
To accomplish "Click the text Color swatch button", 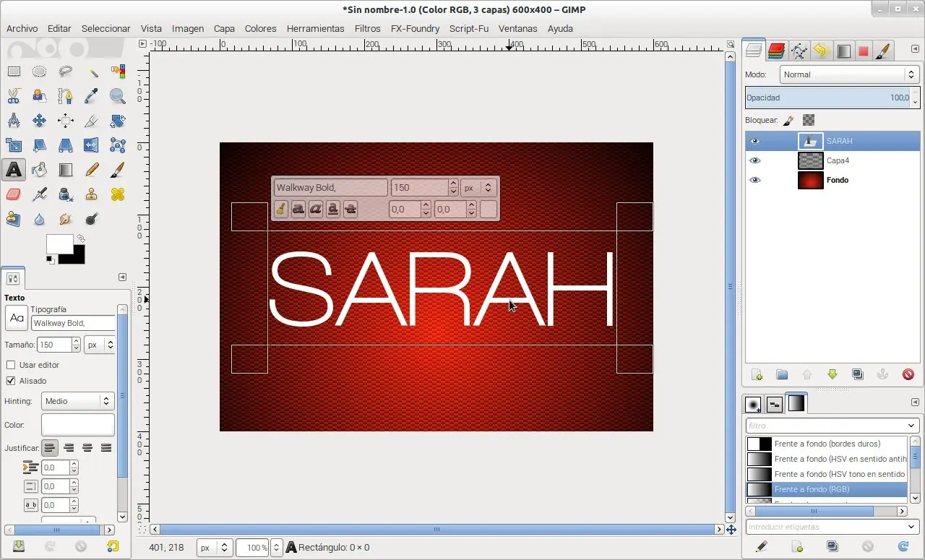I will [78, 425].
